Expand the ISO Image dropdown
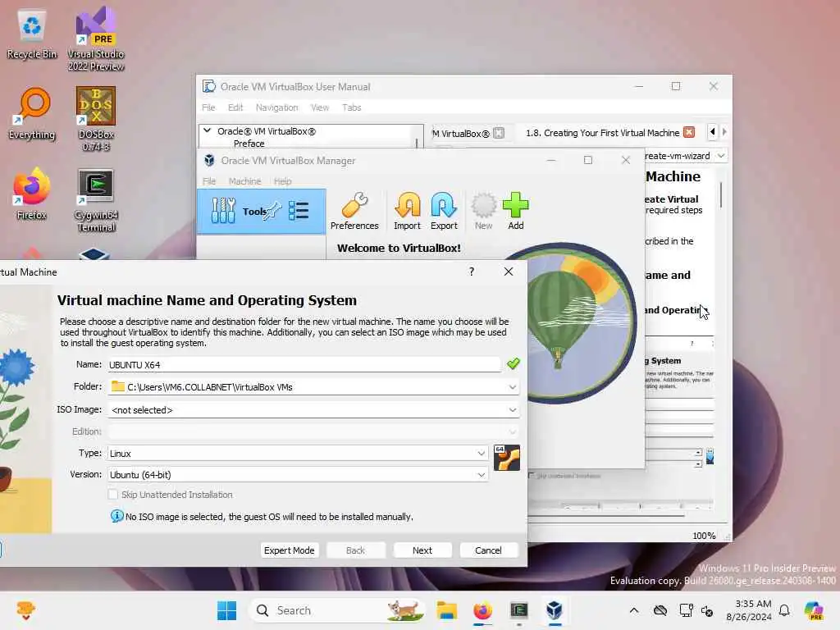840x630 pixels. coord(512,410)
